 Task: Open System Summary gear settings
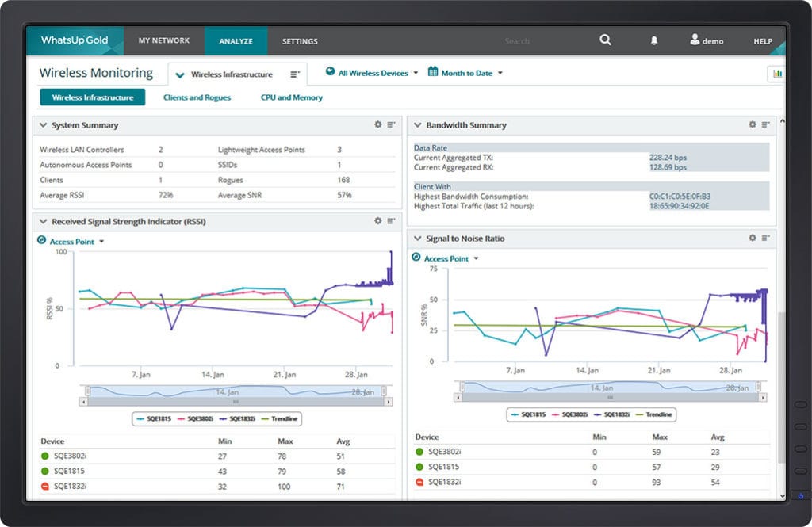click(378, 124)
